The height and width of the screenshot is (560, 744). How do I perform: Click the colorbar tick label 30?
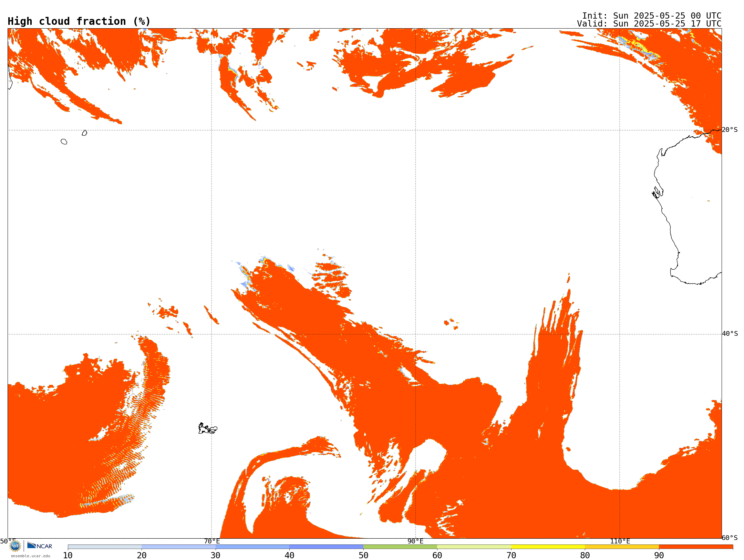[216, 555]
